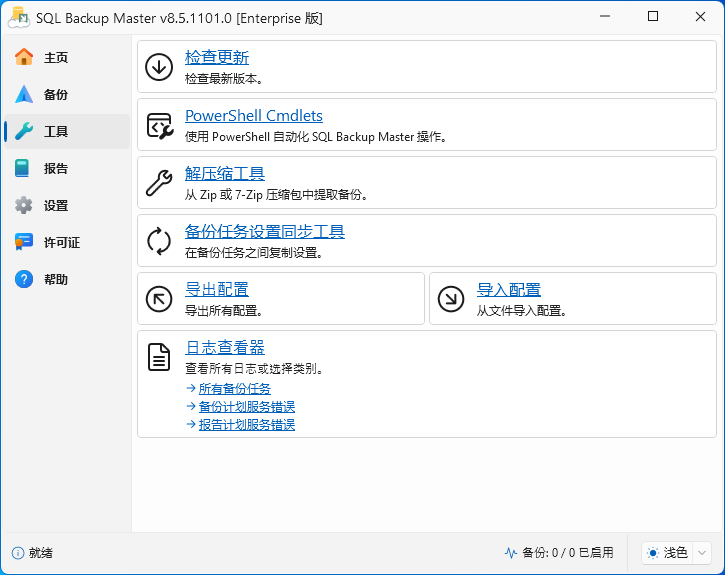This screenshot has height=575, width=725.
Task: Click the 检查更新 link
Action: tap(217, 58)
